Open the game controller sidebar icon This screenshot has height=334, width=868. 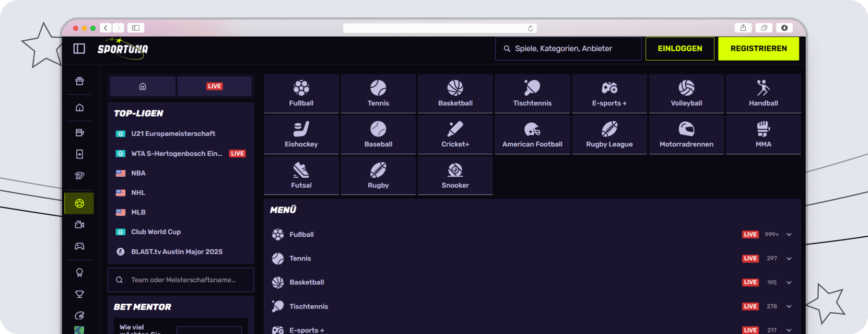pyautogui.click(x=79, y=246)
